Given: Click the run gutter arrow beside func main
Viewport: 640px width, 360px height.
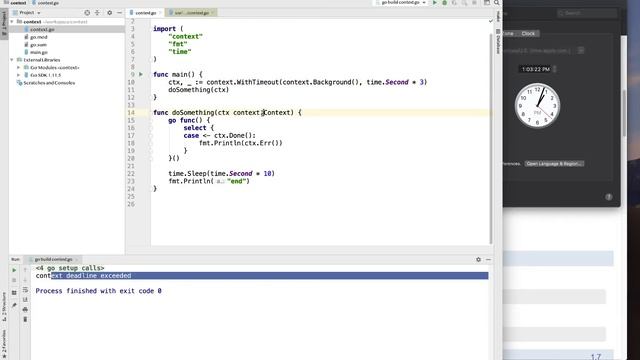Looking at the screenshot, I should click(x=141, y=74).
